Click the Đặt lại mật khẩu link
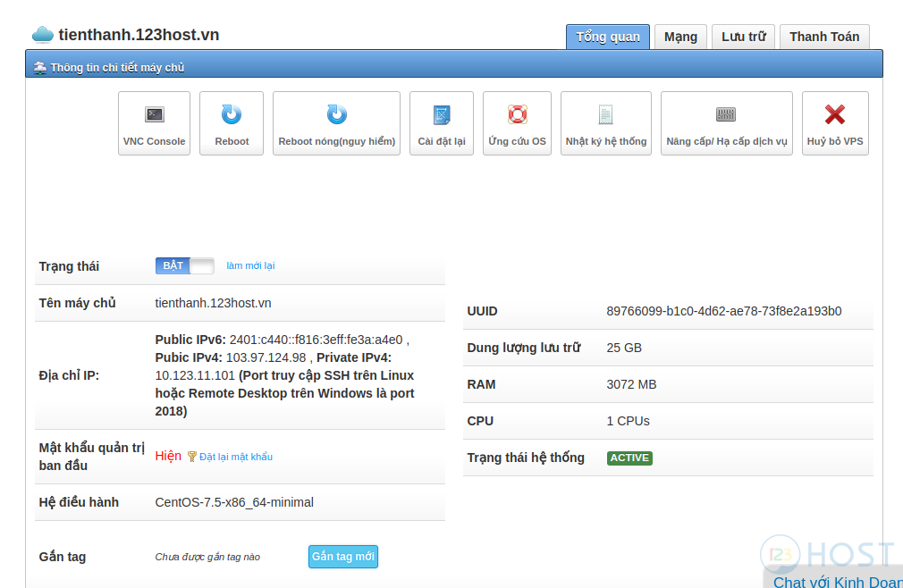Screen dimensions: 903x588 (236, 457)
